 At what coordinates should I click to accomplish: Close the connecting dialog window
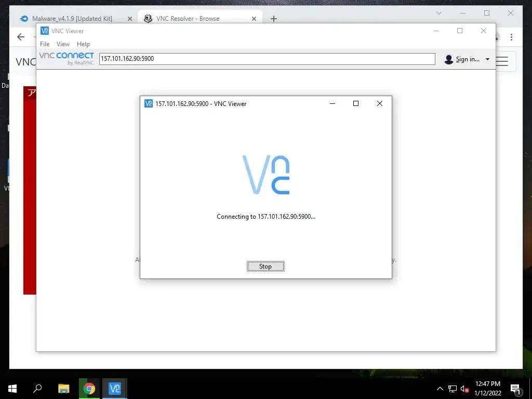(x=380, y=103)
